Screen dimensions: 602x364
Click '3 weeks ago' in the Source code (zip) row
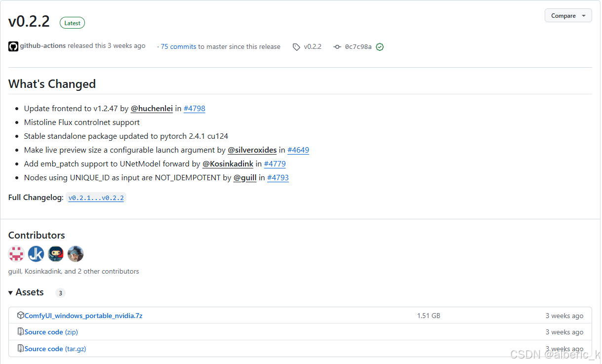(564, 332)
